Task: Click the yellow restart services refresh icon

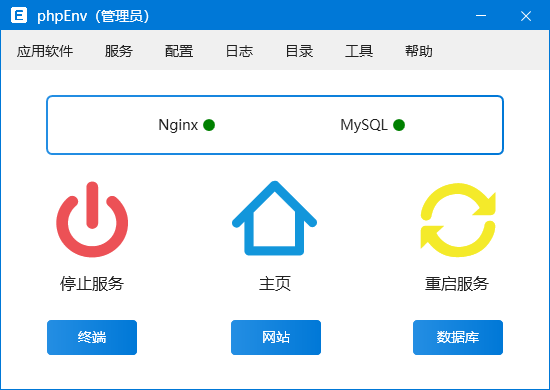Action: 458,220
